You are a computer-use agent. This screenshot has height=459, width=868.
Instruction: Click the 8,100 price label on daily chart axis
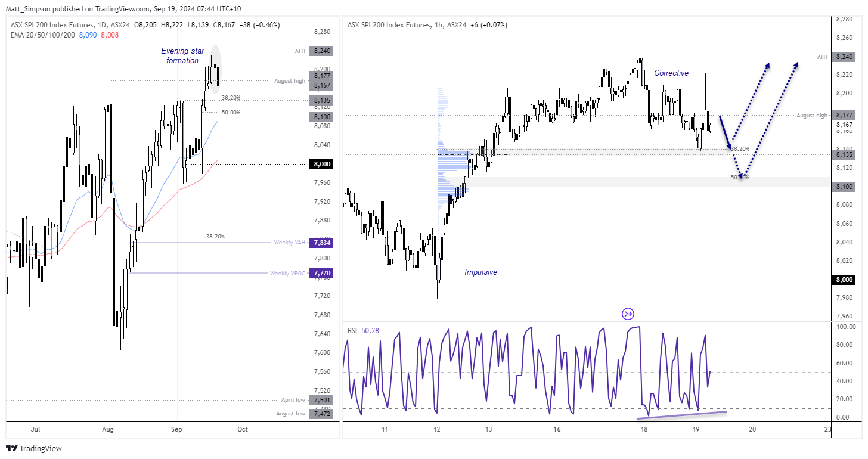(323, 117)
